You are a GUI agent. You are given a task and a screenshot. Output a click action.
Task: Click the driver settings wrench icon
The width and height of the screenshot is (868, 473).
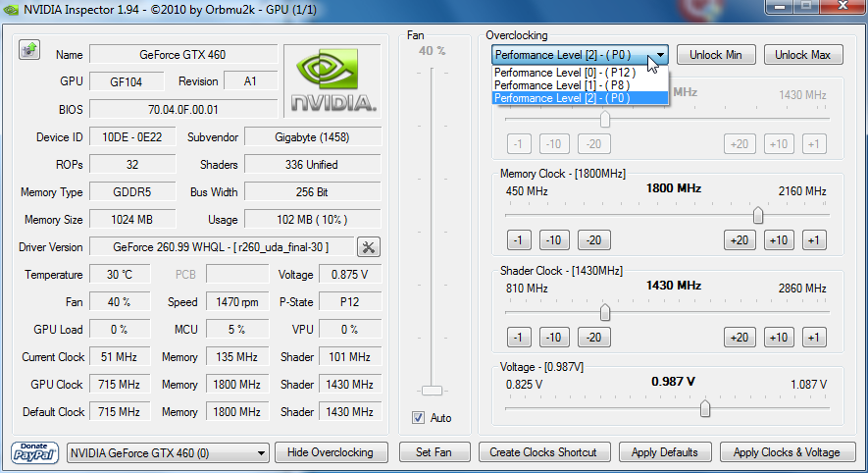click(368, 247)
